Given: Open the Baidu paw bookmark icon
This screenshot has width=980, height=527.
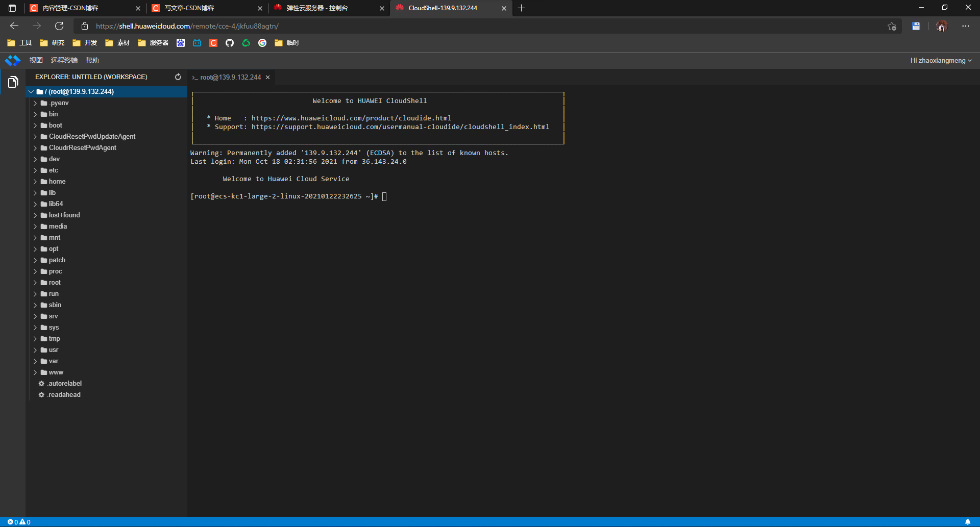Looking at the screenshot, I should coord(181,43).
